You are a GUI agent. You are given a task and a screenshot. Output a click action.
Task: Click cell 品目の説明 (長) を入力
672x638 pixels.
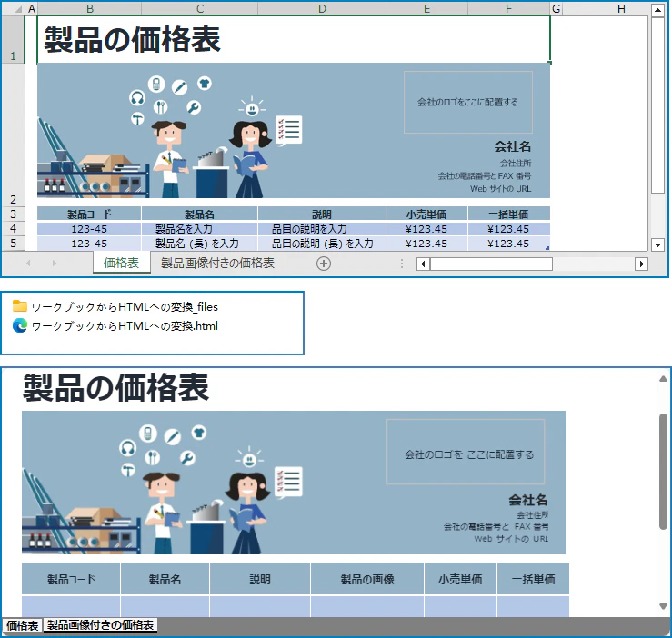(322, 244)
